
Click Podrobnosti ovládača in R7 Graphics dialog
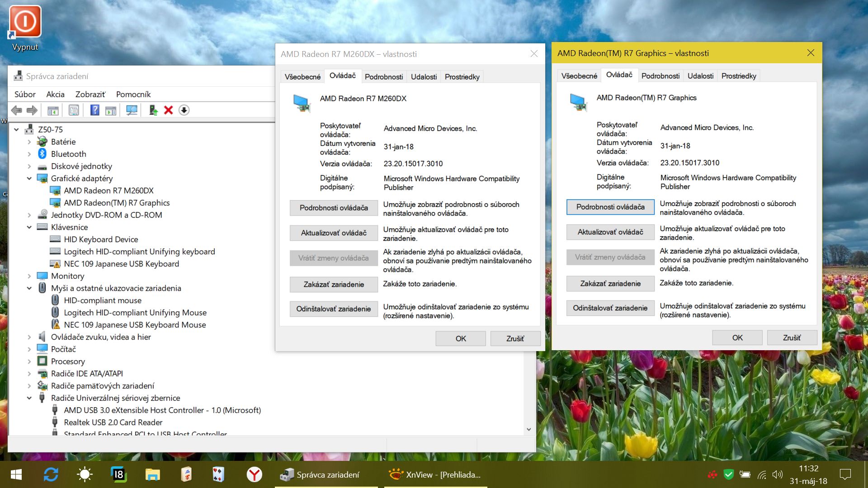tap(610, 207)
